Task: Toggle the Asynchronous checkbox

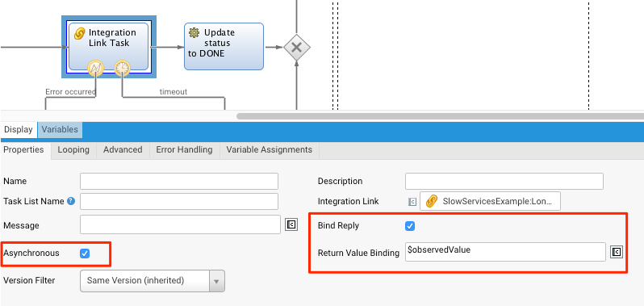Action: (x=85, y=254)
